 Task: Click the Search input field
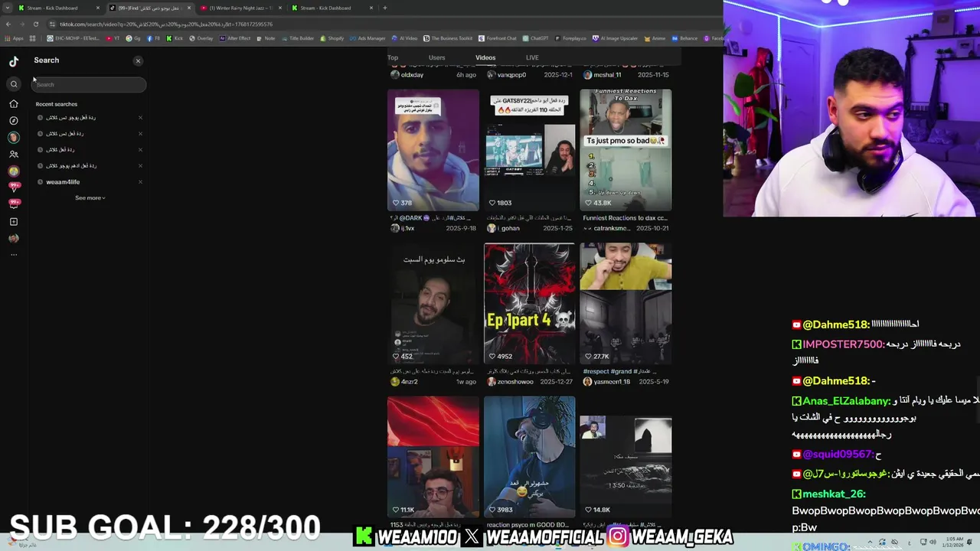point(89,84)
